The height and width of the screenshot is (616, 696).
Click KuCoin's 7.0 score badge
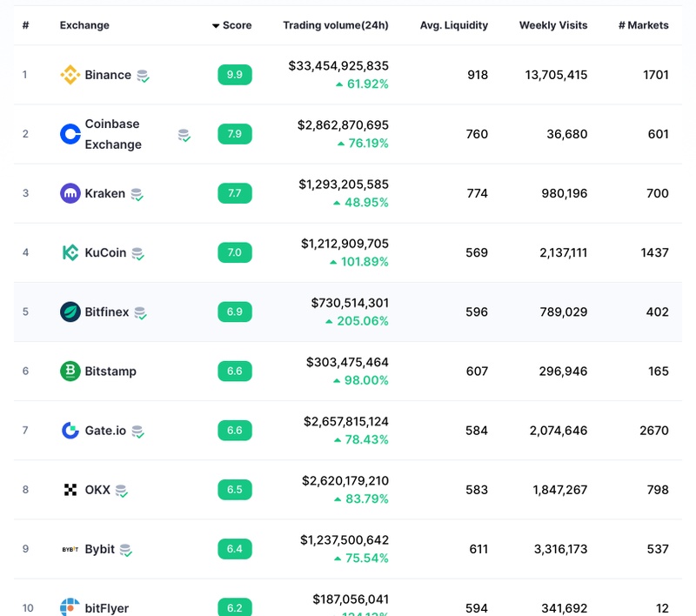tap(235, 252)
